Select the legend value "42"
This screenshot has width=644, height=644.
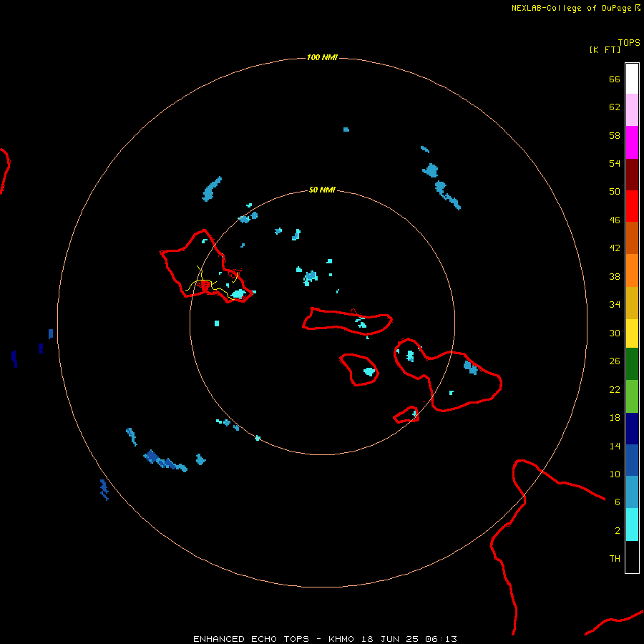(615, 248)
